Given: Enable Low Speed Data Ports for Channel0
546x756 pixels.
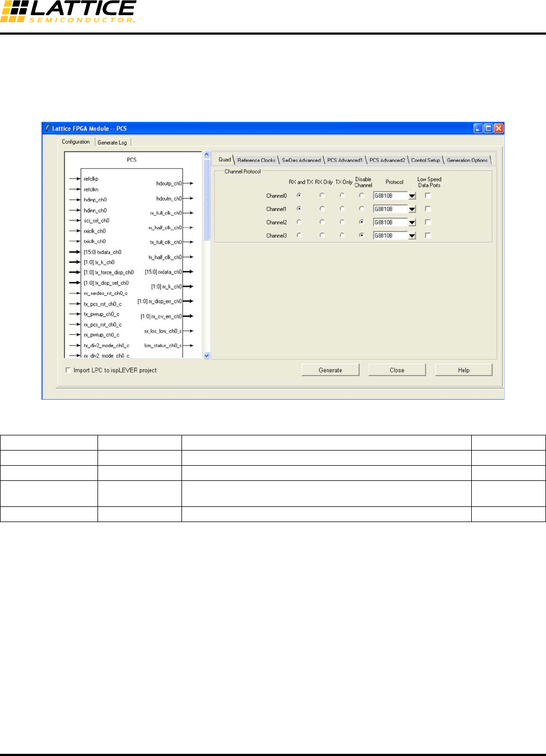Looking at the screenshot, I should [428, 195].
